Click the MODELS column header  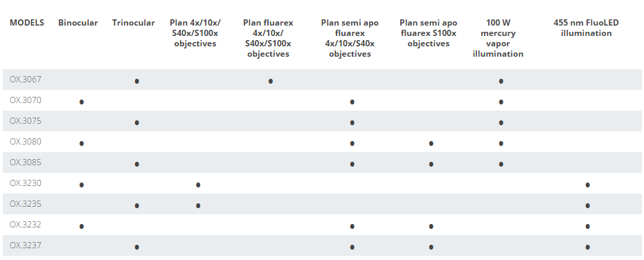27,23
